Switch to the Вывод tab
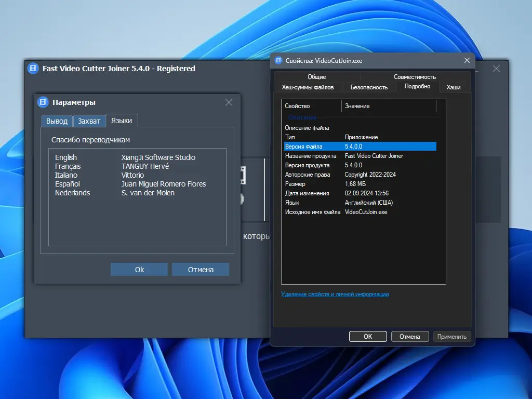 57,121
